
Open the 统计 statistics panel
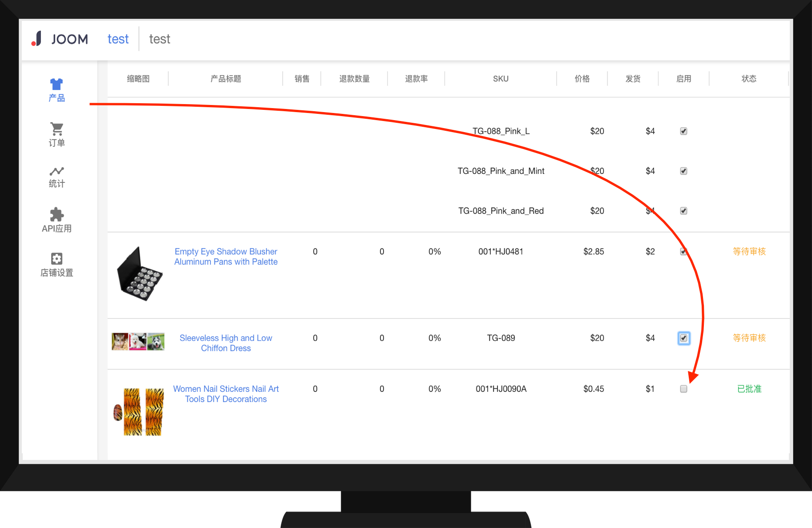(56, 177)
